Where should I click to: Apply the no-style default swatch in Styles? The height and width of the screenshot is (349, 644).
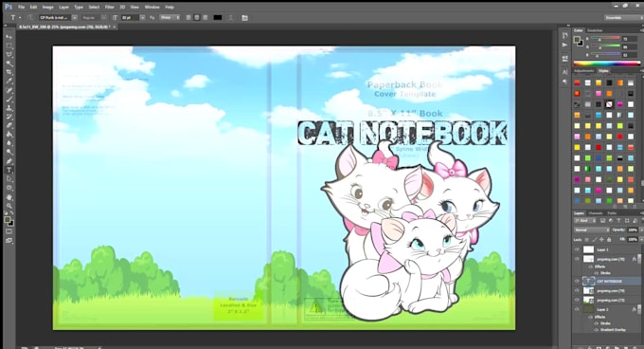coord(610,104)
